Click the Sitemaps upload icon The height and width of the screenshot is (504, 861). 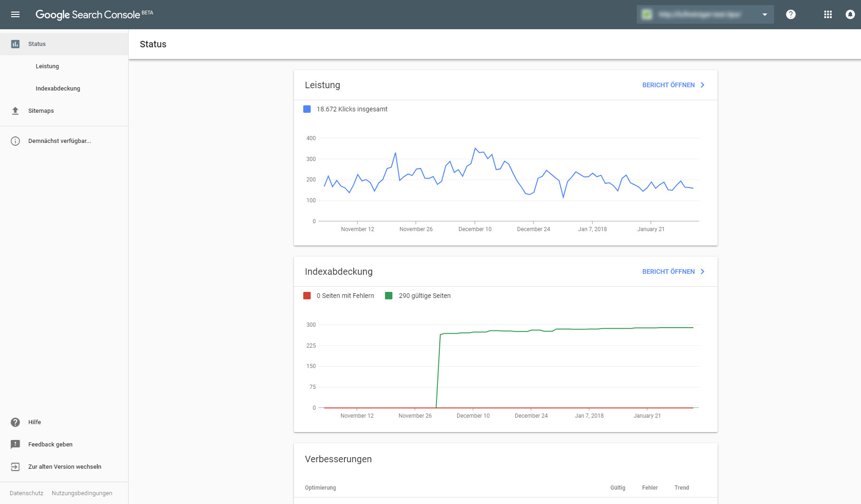coord(15,111)
